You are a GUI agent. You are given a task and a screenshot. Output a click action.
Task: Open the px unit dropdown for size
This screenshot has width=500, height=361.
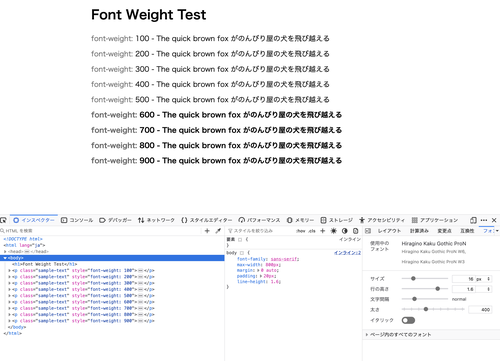(483, 279)
